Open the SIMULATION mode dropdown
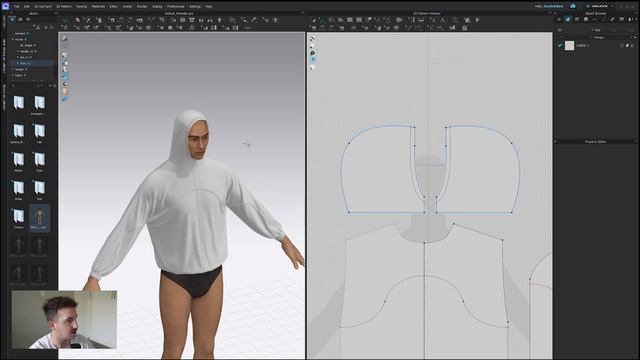The width and height of the screenshot is (640, 360). 600,6
